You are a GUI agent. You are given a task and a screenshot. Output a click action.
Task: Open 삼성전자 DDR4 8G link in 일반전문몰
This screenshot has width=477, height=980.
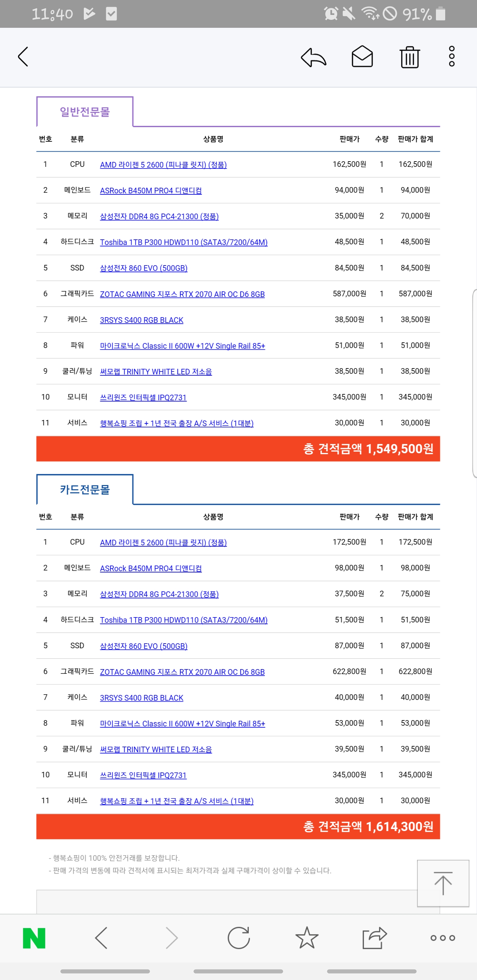pos(159,217)
